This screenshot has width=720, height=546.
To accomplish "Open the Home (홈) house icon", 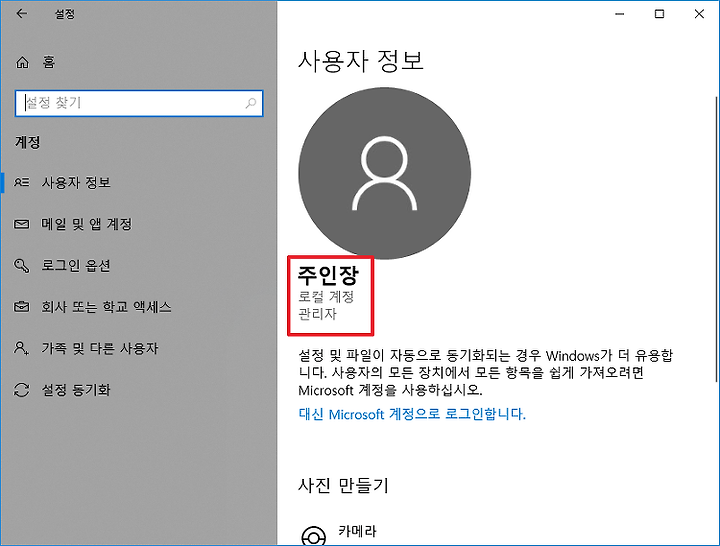I will coord(22,62).
